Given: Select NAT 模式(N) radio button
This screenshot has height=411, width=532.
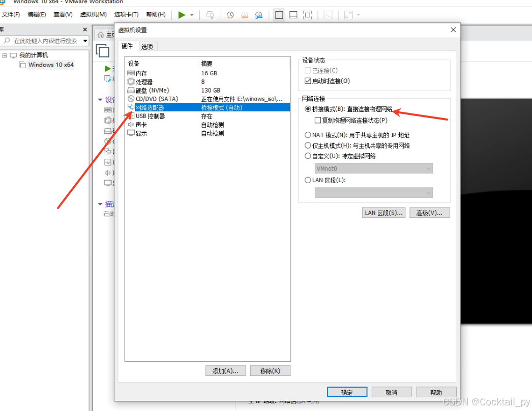Looking at the screenshot, I should (x=308, y=135).
